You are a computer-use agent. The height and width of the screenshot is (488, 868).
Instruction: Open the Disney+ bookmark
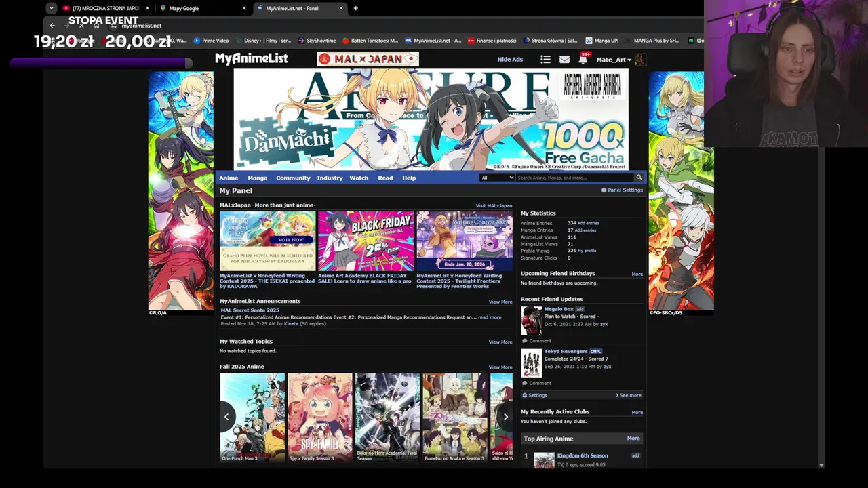(262, 41)
